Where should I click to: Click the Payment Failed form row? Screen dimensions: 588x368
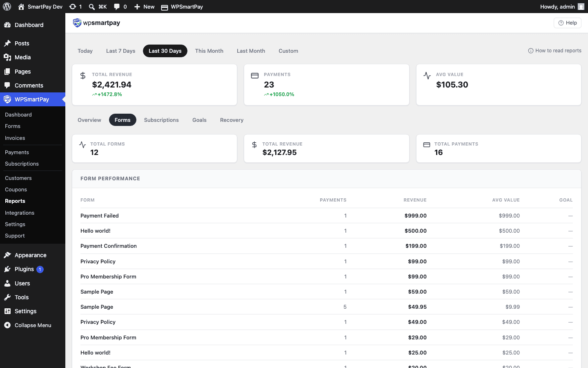click(327, 215)
